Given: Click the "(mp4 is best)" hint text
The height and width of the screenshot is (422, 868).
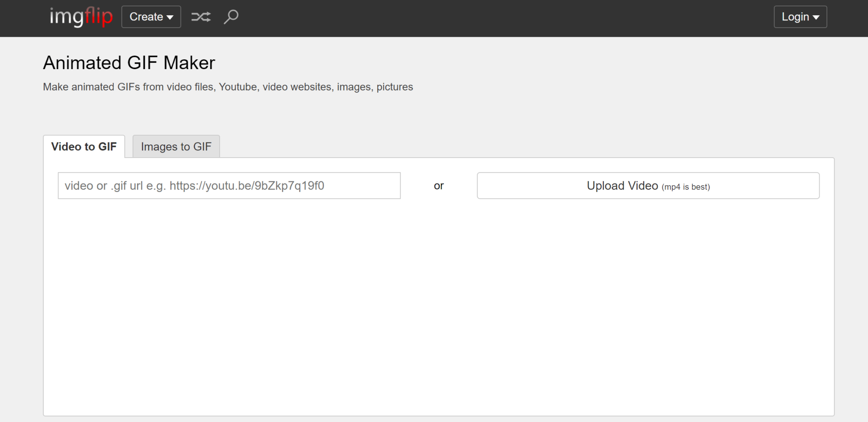Looking at the screenshot, I should click(x=685, y=187).
